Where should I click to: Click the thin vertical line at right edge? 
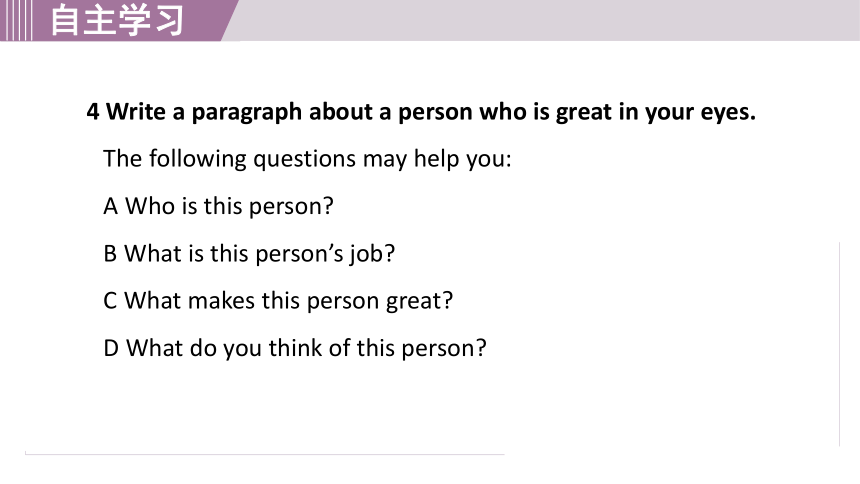tap(839, 344)
